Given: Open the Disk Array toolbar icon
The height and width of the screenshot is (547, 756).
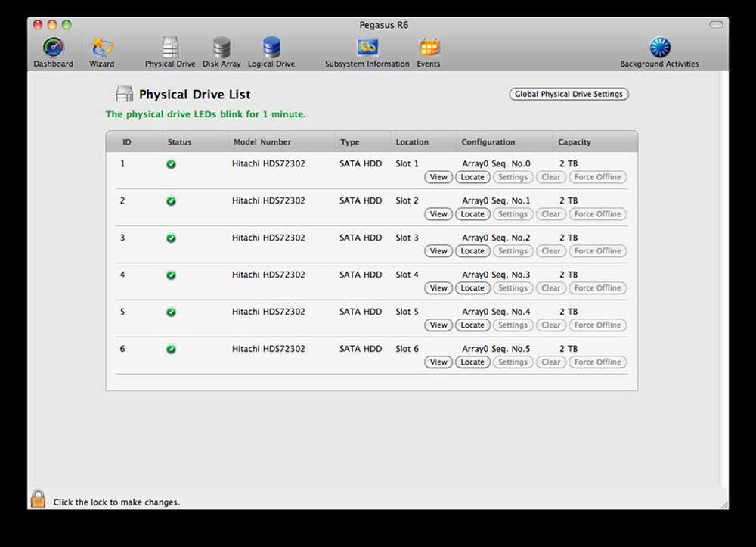Looking at the screenshot, I should pos(222,52).
